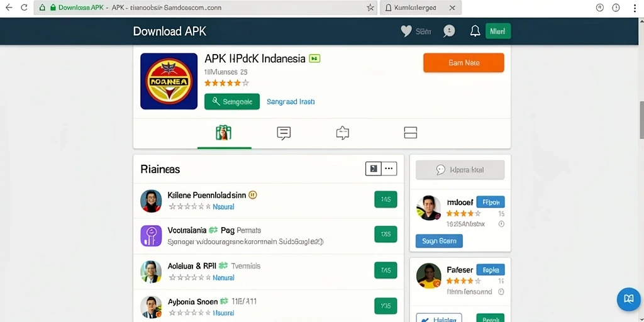Select the comments tab icon
Screen dimensions: 644x322
(284, 133)
